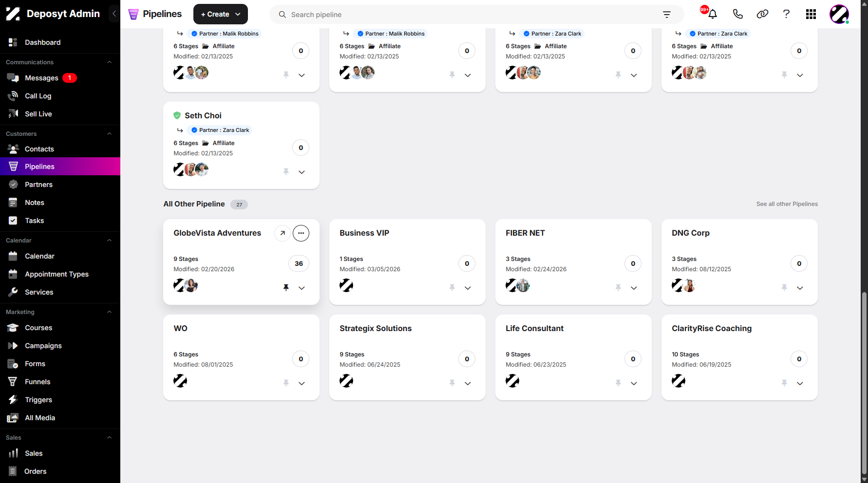
Task: Pin the Business VIP pipeline
Action: click(452, 288)
